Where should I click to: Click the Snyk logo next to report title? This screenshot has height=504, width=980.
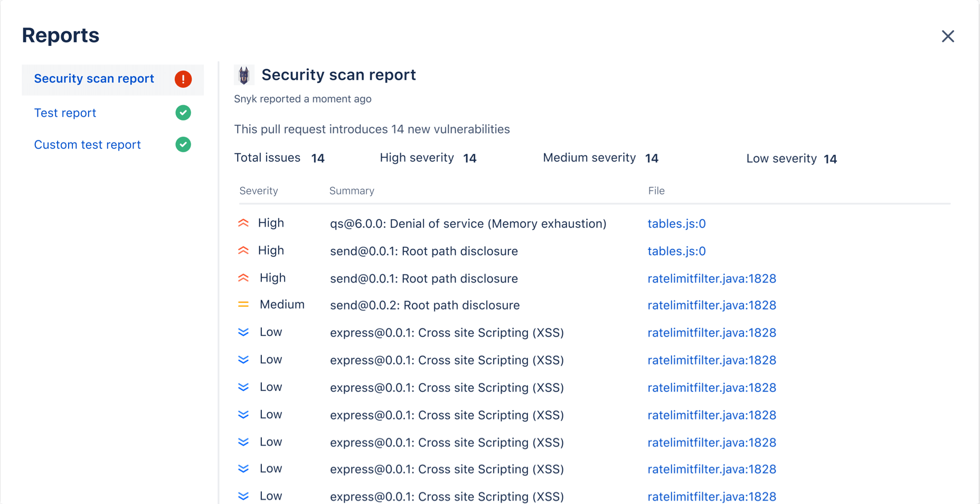244,75
